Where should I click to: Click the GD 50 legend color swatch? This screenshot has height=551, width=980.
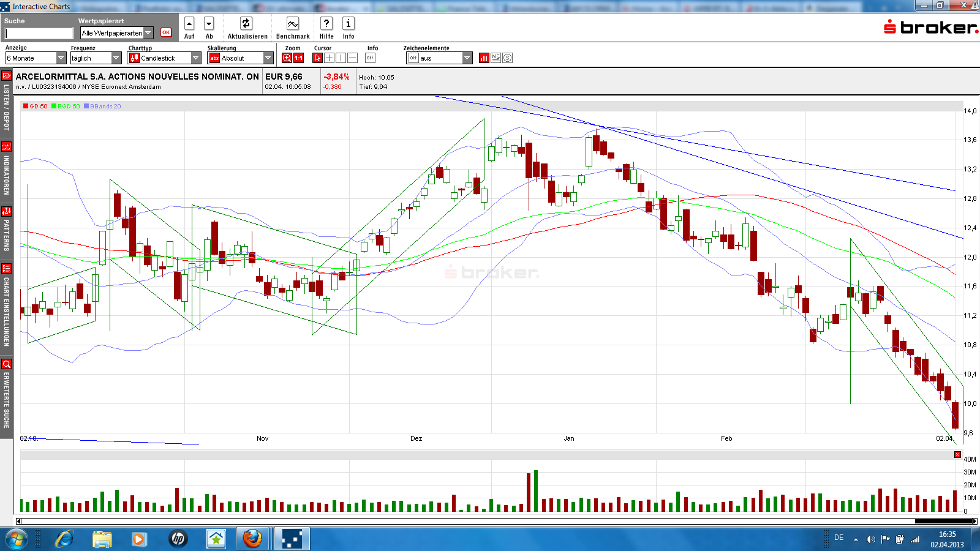(26, 106)
